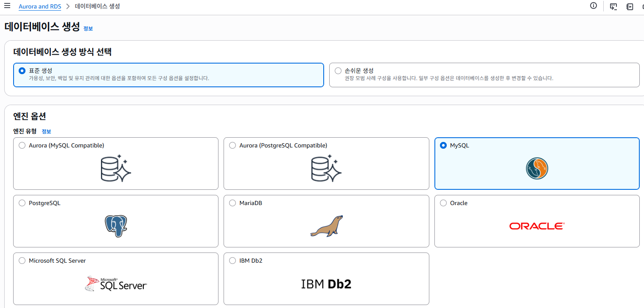This screenshot has width=644, height=308.
Task: Open 정보 link next to 데이터베이스 생성 title
Action: [x=88, y=28]
